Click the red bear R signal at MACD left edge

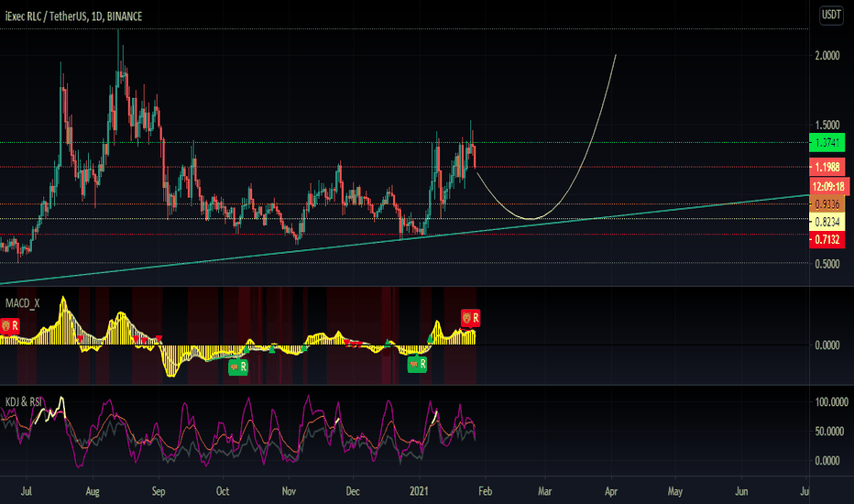click(x=9, y=326)
